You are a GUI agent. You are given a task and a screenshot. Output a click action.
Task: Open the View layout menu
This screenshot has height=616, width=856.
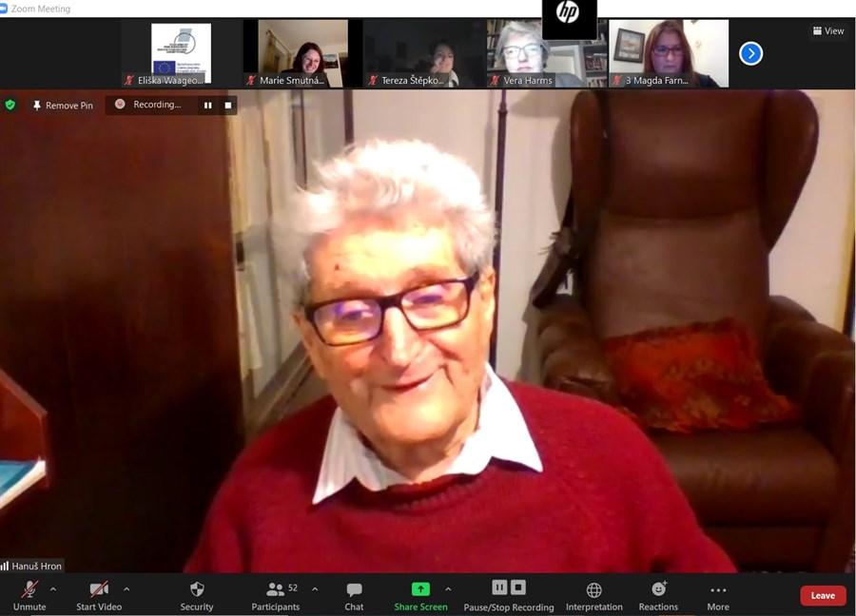[x=828, y=30]
